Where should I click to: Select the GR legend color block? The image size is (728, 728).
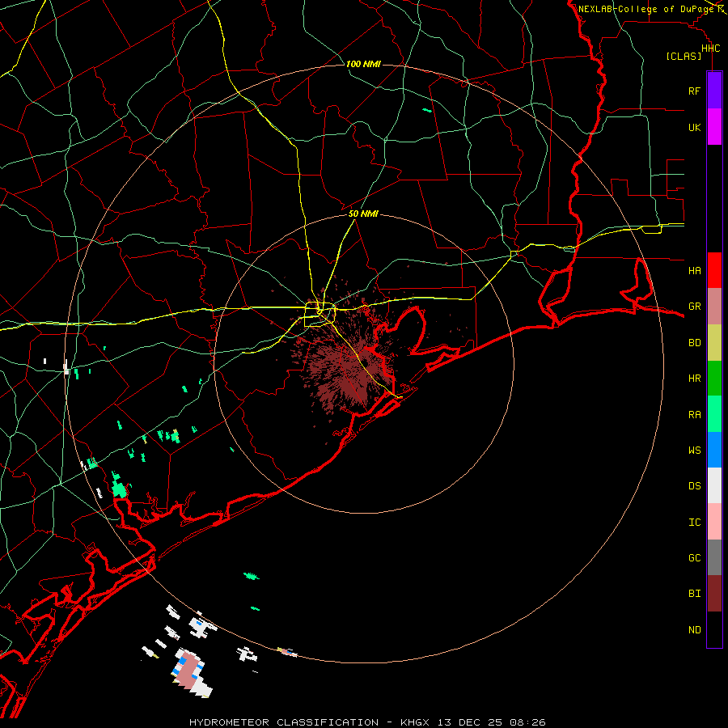714,307
